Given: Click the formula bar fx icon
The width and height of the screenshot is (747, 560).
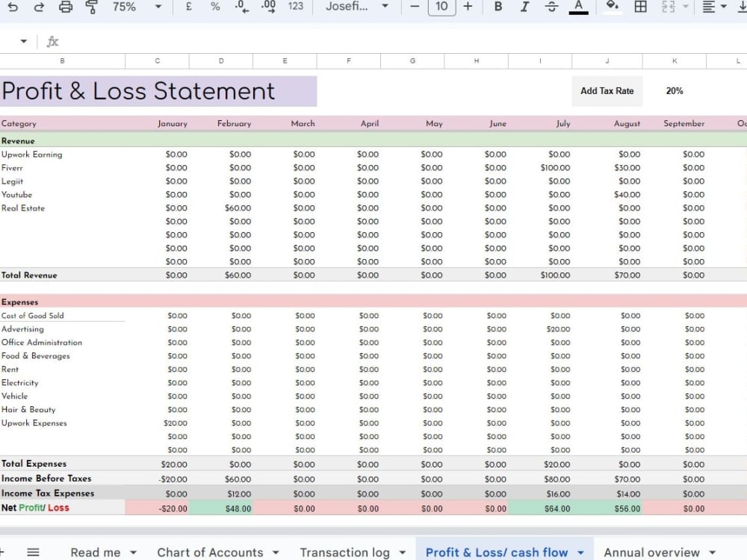Looking at the screenshot, I should click(x=52, y=41).
